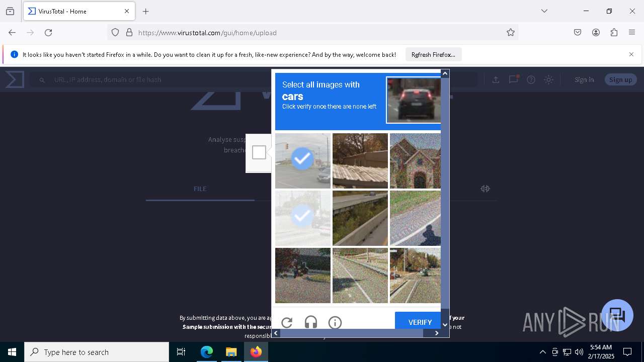Open the Windows Start menu

click(12, 352)
